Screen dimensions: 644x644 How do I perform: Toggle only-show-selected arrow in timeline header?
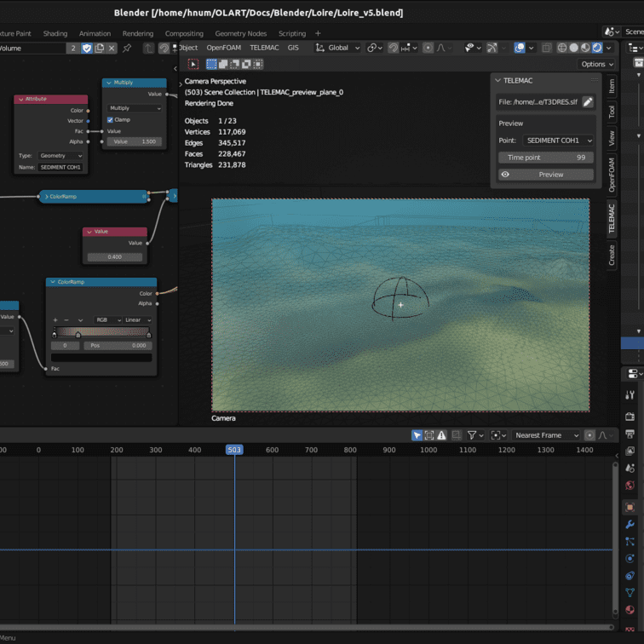(x=417, y=435)
